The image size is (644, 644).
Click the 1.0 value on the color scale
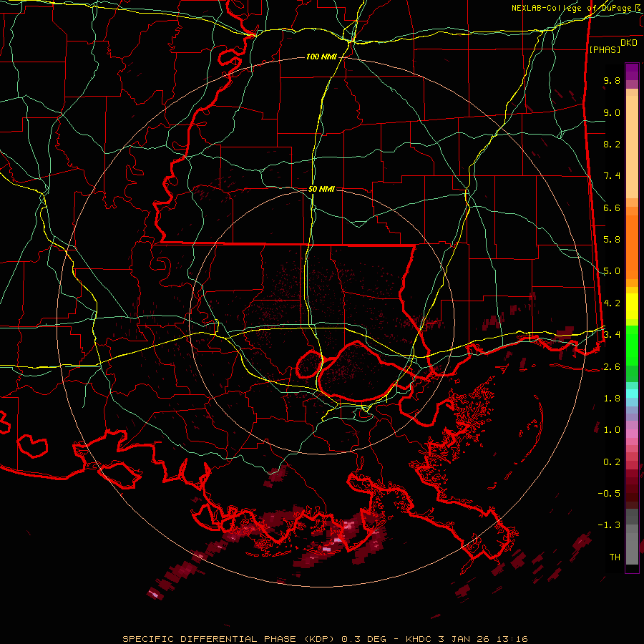(x=612, y=430)
